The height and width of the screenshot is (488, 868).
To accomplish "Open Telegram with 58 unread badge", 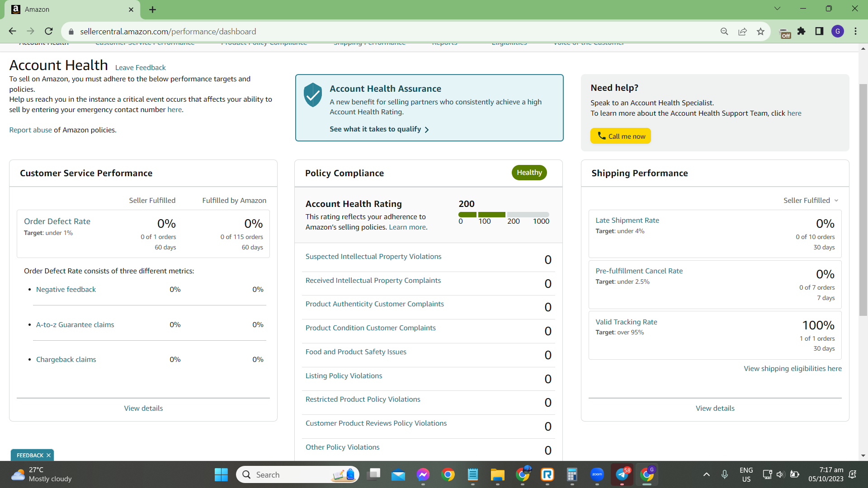I will click(x=623, y=474).
